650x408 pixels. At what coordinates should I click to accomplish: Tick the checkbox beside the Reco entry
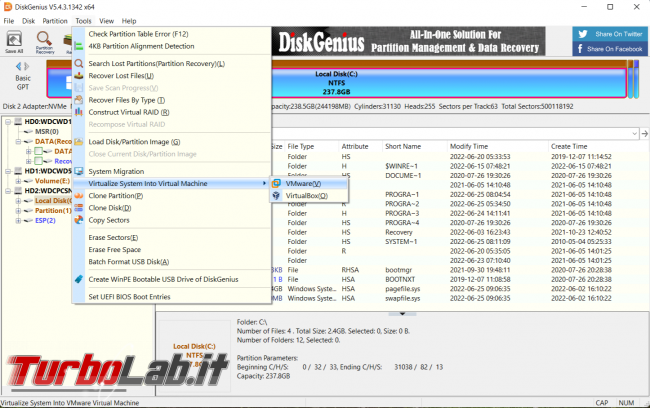pos(39,161)
